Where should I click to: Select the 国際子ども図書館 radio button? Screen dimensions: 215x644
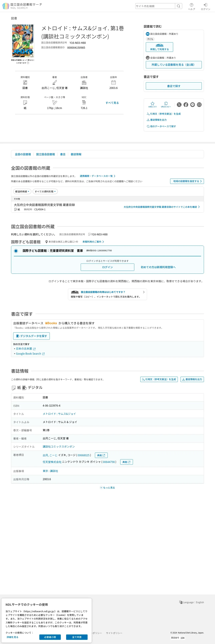(x=16, y=251)
